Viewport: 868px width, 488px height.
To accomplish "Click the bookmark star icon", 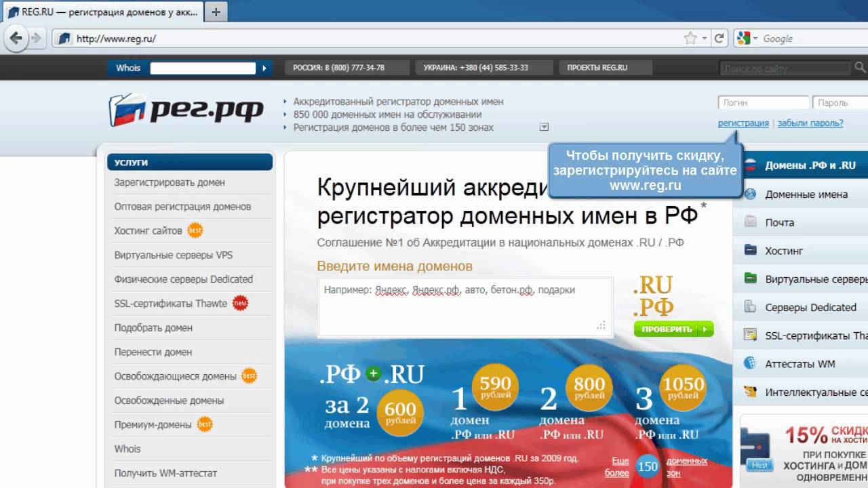I will (x=690, y=39).
